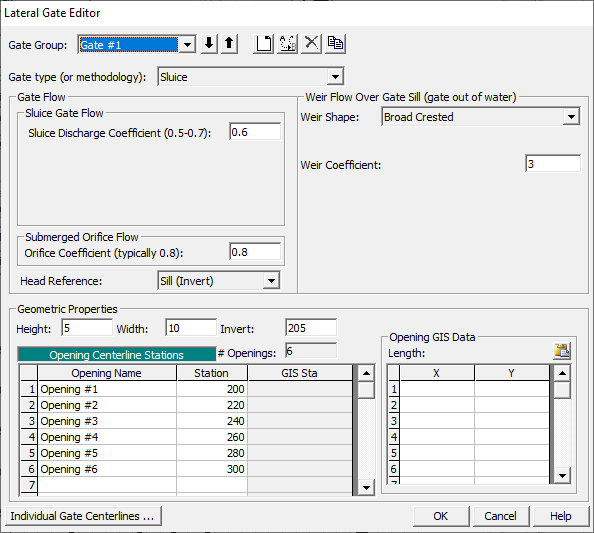
Task: Click Opening Centerline Stations header
Action: pos(117,355)
